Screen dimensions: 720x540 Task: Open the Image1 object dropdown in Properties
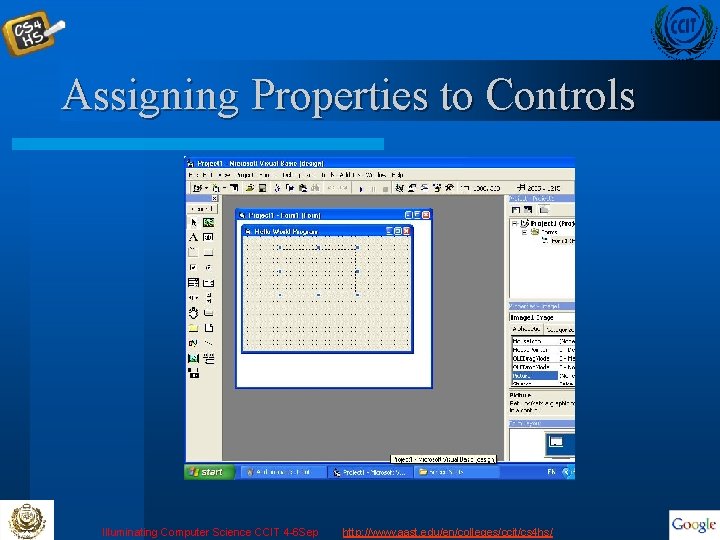pyautogui.click(x=542, y=317)
